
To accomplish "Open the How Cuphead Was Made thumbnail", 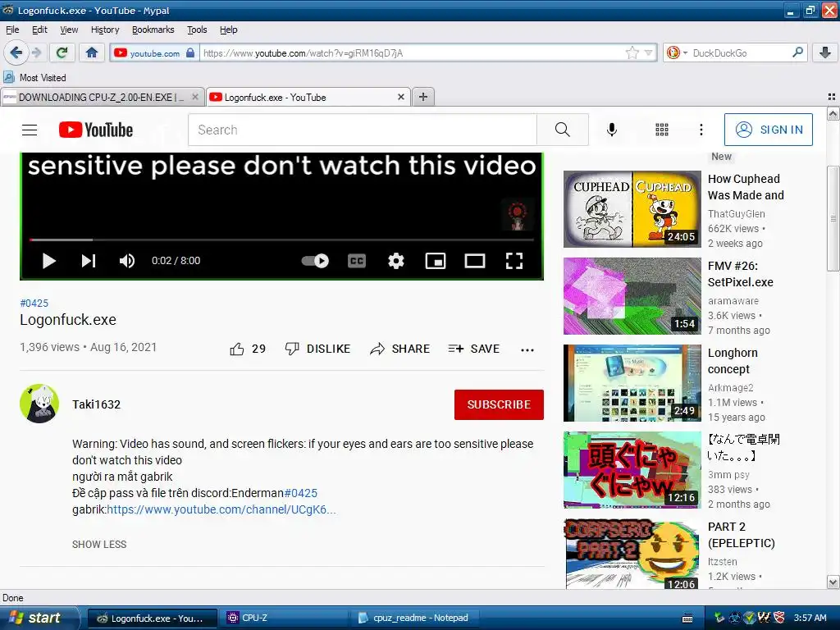I will coord(632,209).
